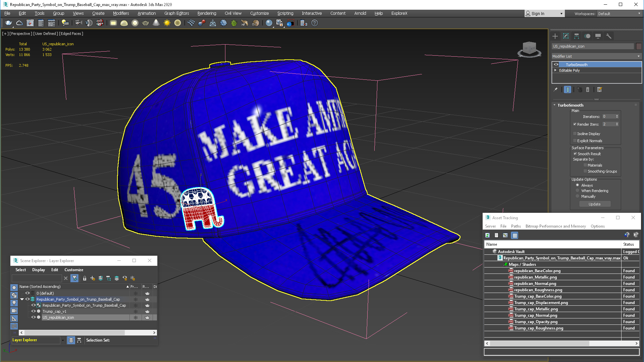Click the lock icon in Scene Explorer toolbar

click(x=85, y=278)
